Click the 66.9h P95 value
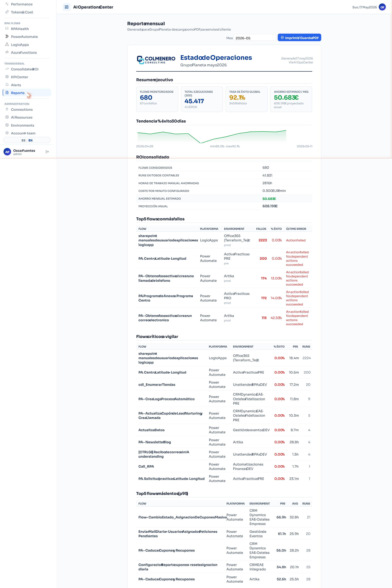This screenshot has width=392, height=588. pos(281,517)
